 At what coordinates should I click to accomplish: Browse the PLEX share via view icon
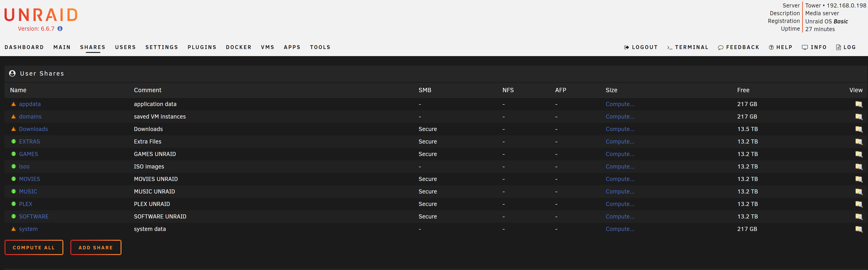click(858, 204)
